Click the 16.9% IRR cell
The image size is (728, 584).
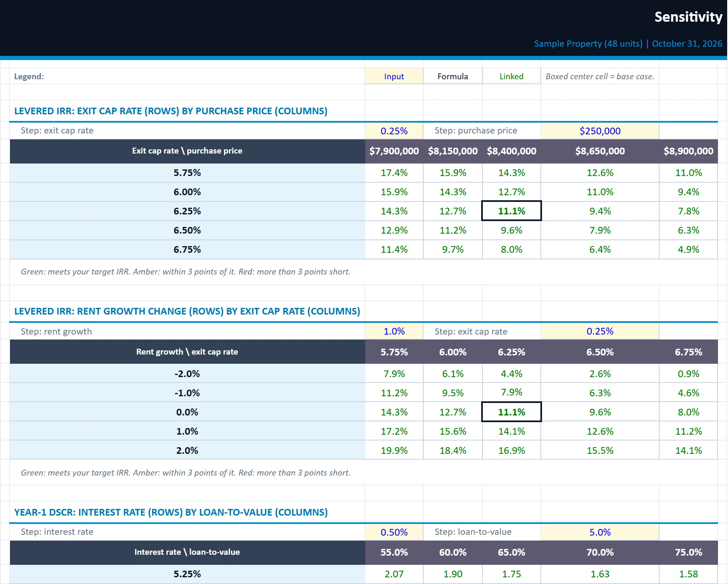coord(512,451)
